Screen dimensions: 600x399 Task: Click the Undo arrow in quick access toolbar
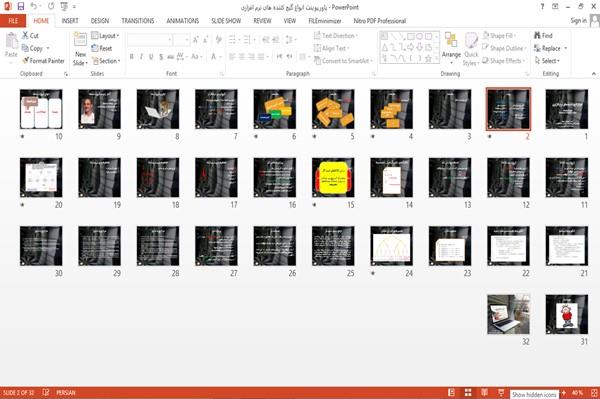click(x=34, y=7)
